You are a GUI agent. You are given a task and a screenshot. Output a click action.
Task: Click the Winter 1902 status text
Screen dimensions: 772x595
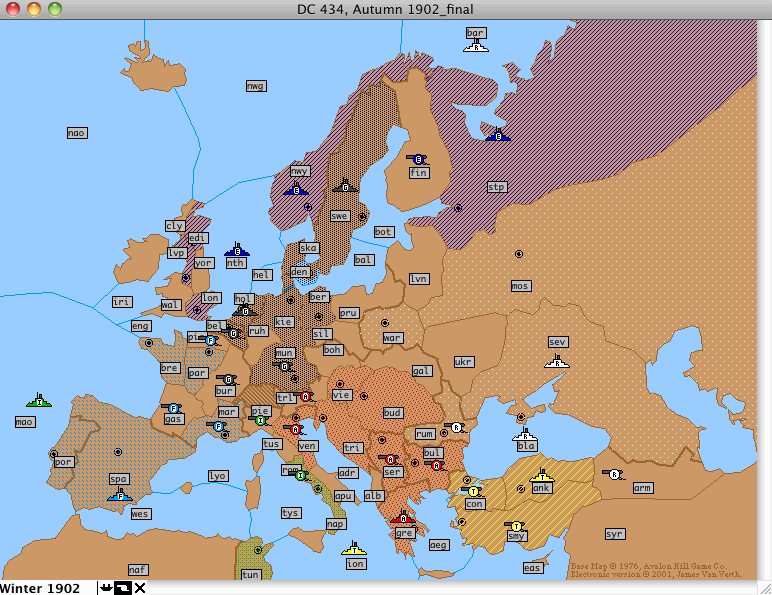(40, 589)
